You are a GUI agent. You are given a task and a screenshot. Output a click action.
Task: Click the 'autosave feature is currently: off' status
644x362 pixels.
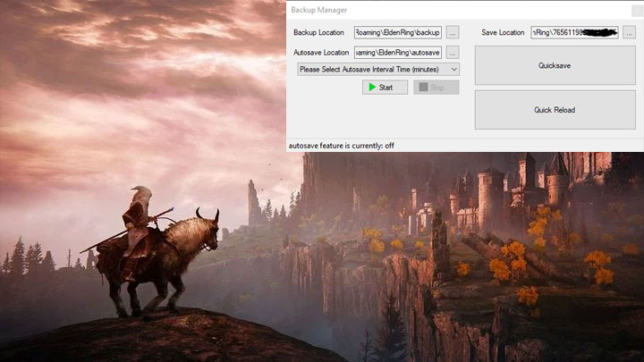(342, 146)
